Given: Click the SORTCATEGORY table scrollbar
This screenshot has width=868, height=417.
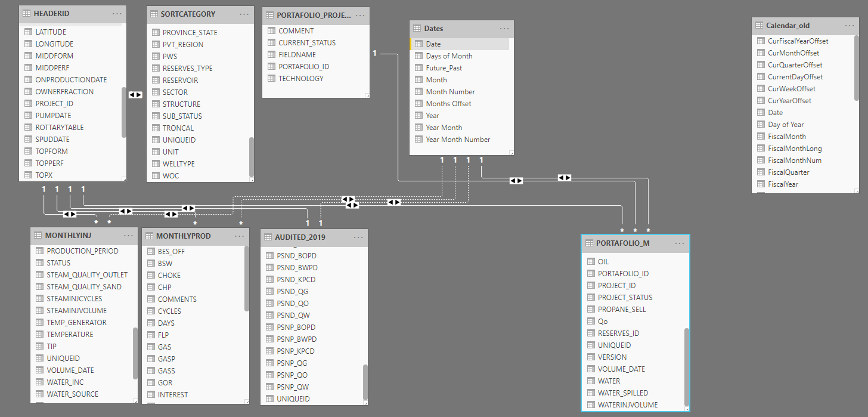Looking at the screenshot, I should 252,156.
